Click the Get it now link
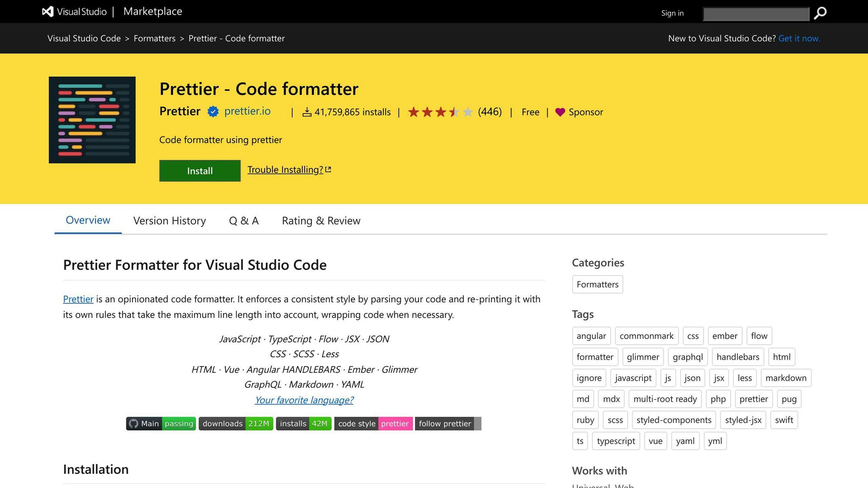 (x=798, y=38)
